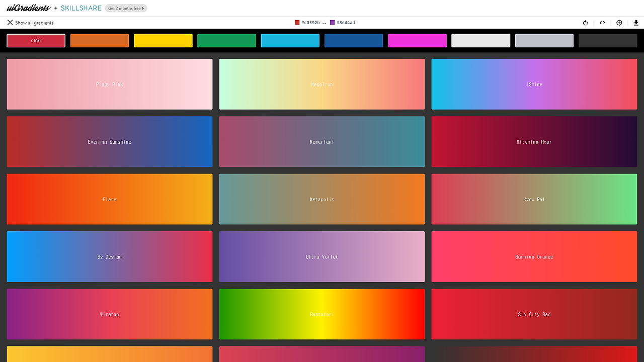Filter gradients by white color
The image size is (644, 362).
[480, 41]
